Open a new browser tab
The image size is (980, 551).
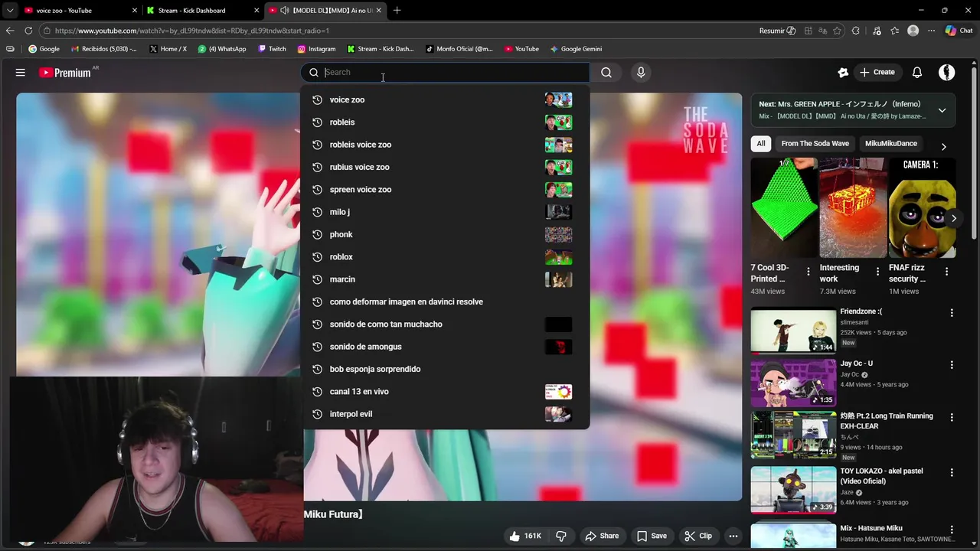[x=397, y=10]
